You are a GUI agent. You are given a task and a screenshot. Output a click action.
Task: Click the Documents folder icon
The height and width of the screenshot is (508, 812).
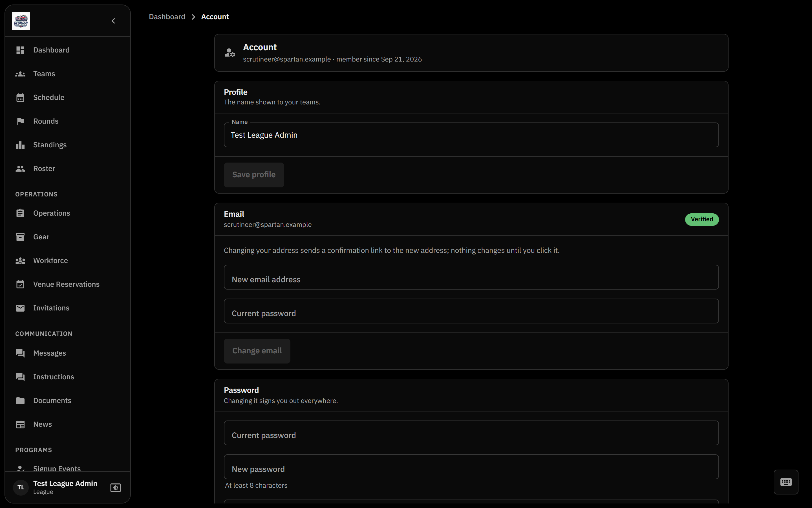click(x=20, y=400)
